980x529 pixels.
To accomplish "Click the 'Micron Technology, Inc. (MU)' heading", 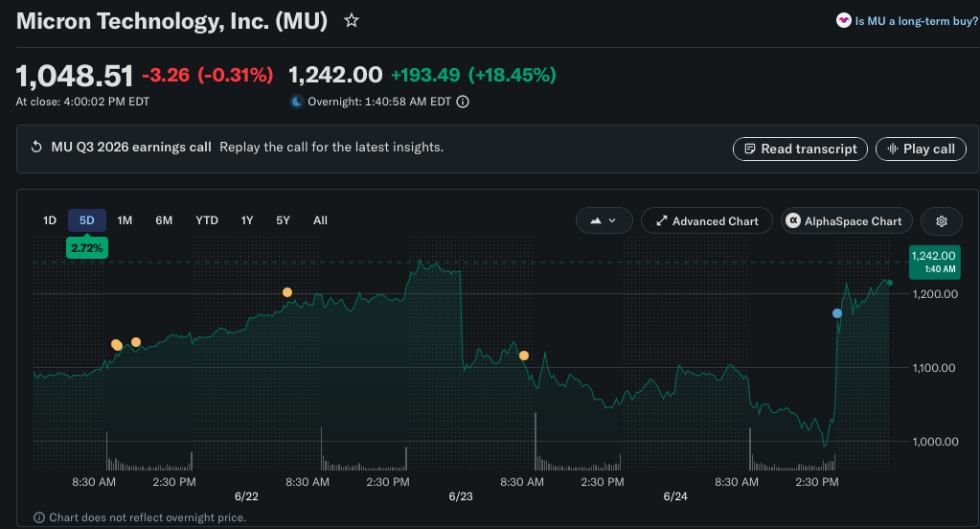I will click(x=171, y=21).
